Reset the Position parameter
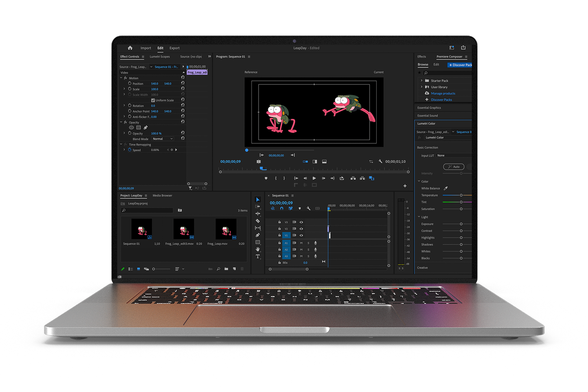This screenshot has width=588, height=392. (183, 83)
